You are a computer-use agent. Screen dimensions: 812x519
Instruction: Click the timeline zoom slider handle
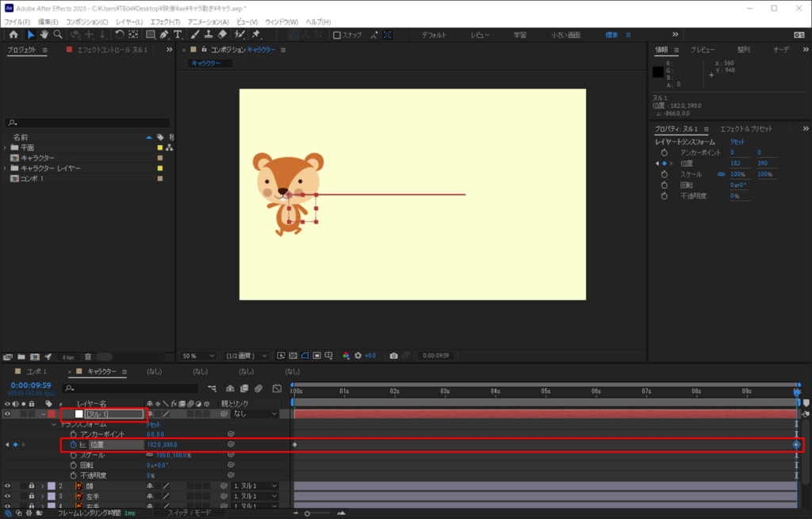[308, 513]
